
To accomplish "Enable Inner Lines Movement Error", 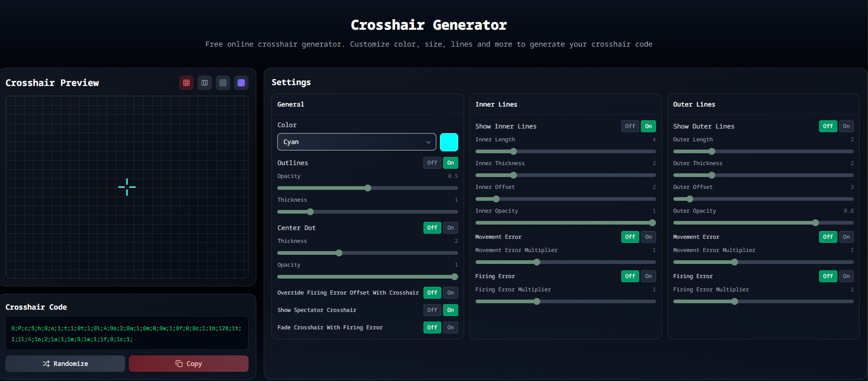I will click(x=648, y=237).
